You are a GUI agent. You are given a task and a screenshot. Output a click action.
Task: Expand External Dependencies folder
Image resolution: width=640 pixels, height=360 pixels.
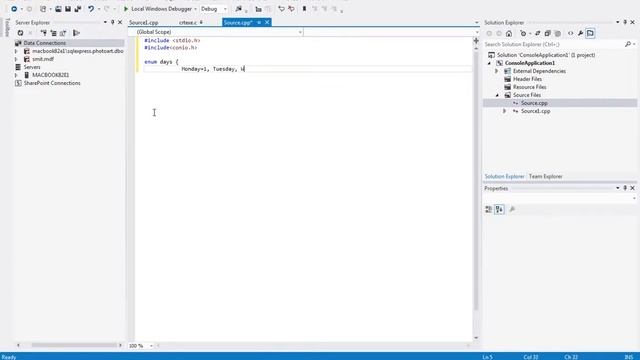click(x=497, y=71)
